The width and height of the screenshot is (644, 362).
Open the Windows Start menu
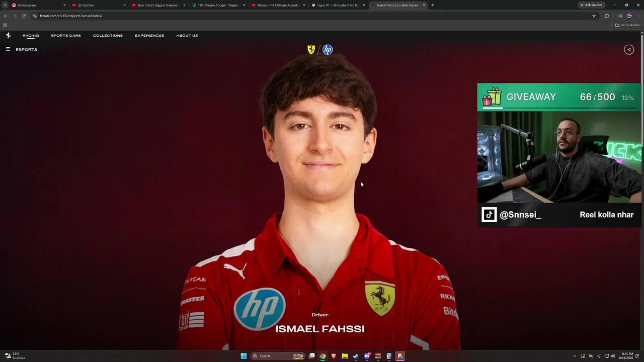pyautogui.click(x=244, y=356)
